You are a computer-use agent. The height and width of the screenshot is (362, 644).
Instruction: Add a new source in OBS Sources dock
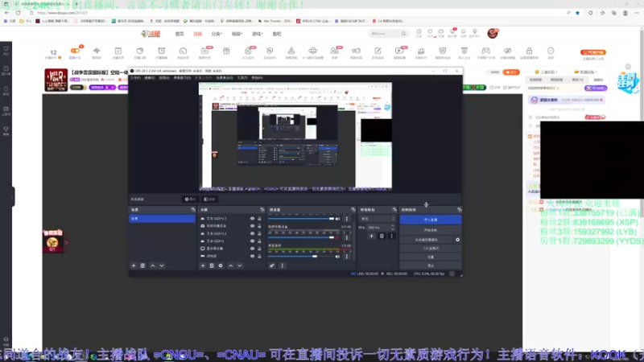(203, 265)
